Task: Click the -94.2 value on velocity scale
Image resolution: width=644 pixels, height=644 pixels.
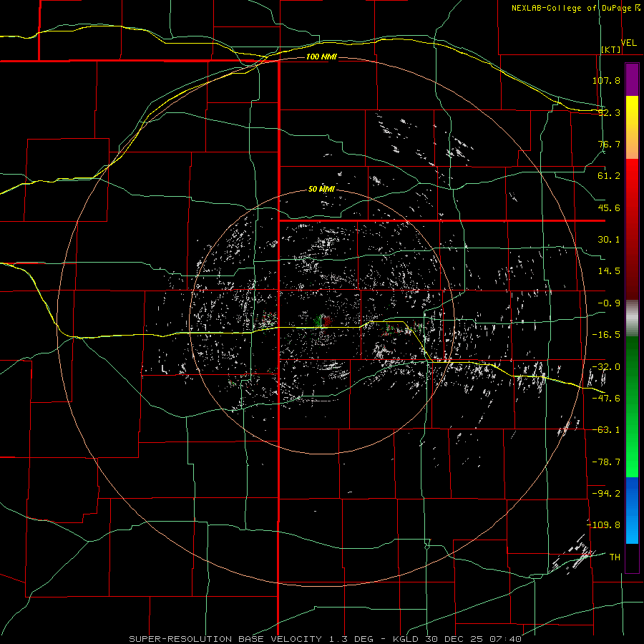Action: [606, 493]
